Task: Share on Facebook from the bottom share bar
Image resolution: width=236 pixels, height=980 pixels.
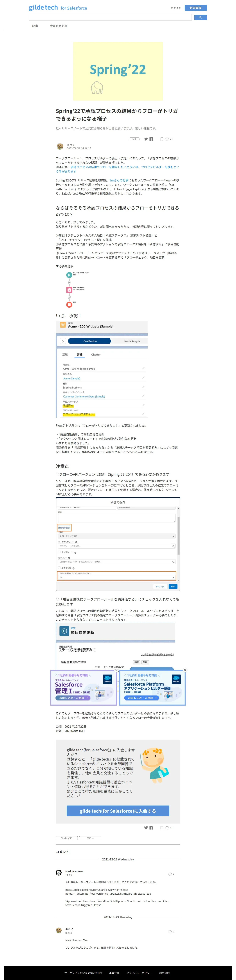Action: tap(151, 827)
